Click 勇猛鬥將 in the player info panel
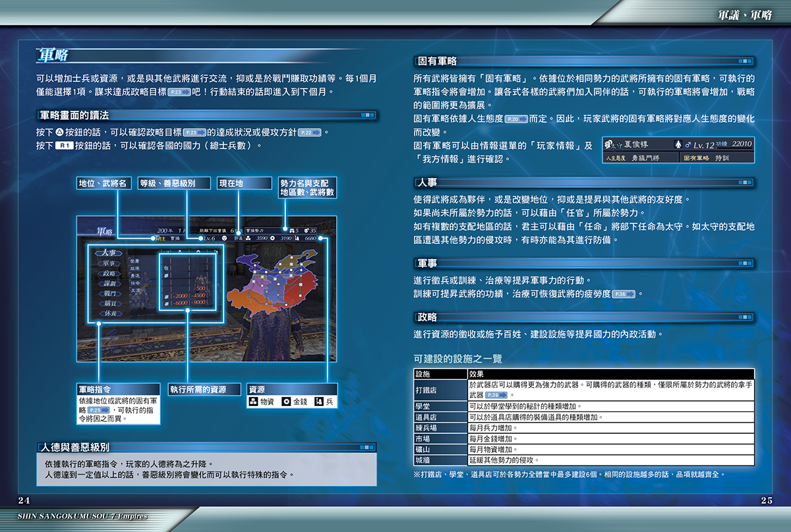The width and height of the screenshot is (791, 532). point(645,158)
